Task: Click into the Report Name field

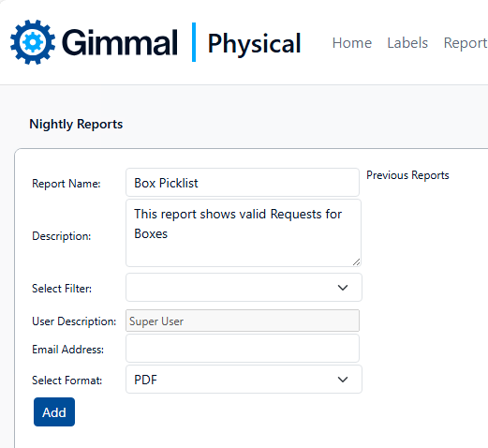Action: 243,183
